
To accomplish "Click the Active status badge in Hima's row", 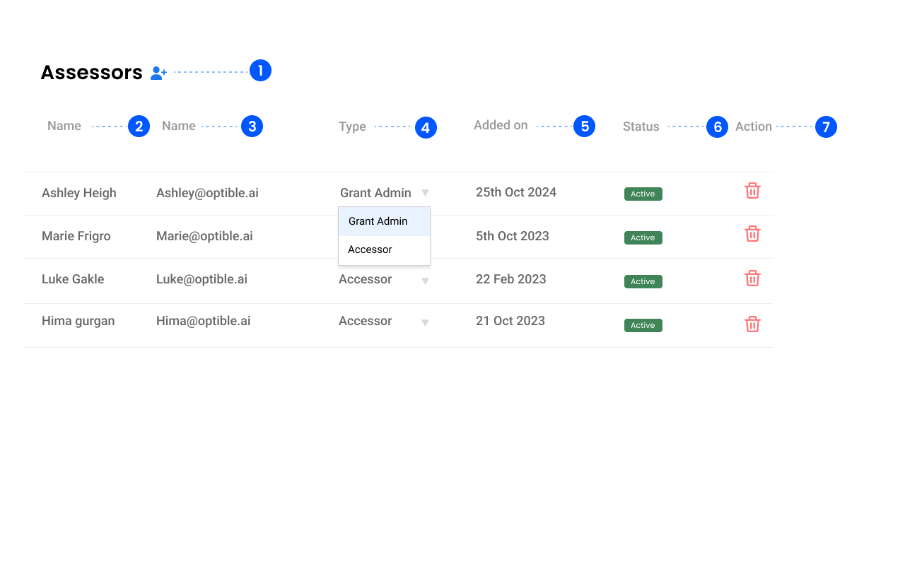I will point(643,325).
